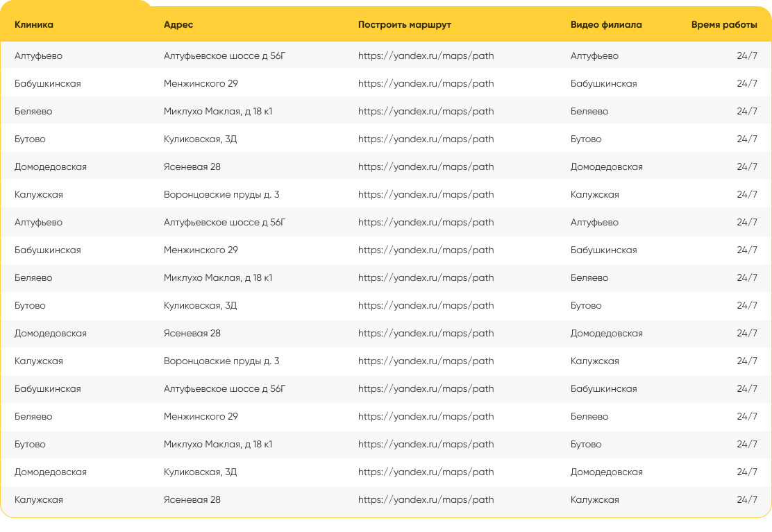The width and height of the screenshot is (772, 532).
Task: Select first Воронцовские пруды д. 3 address
Action: pos(221,194)
